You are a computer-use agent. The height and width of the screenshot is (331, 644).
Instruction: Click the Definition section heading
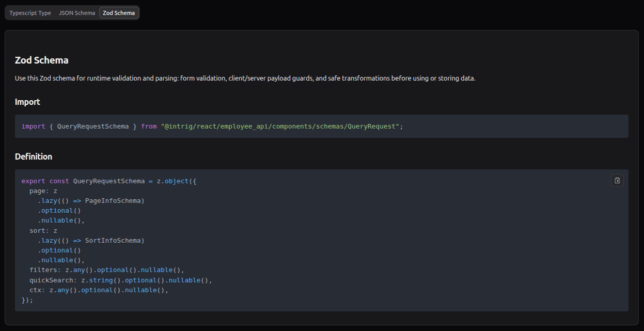click(x=34, y=156)
